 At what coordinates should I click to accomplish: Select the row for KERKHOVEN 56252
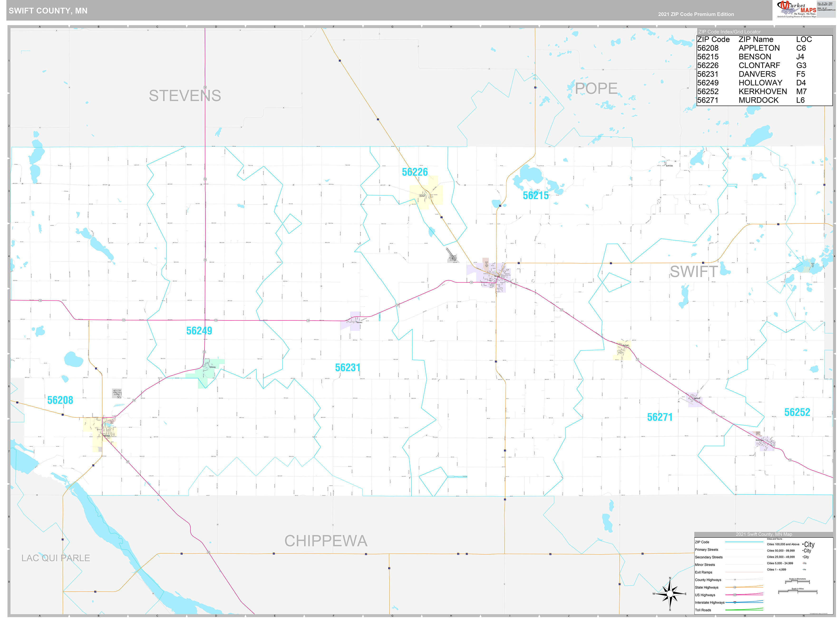click(745, 91)
